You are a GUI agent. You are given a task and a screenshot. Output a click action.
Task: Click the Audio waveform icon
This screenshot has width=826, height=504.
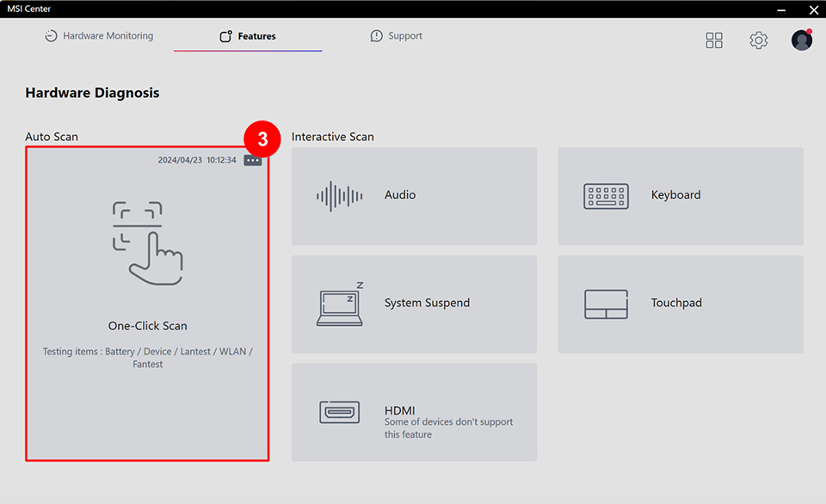[339, 196]
